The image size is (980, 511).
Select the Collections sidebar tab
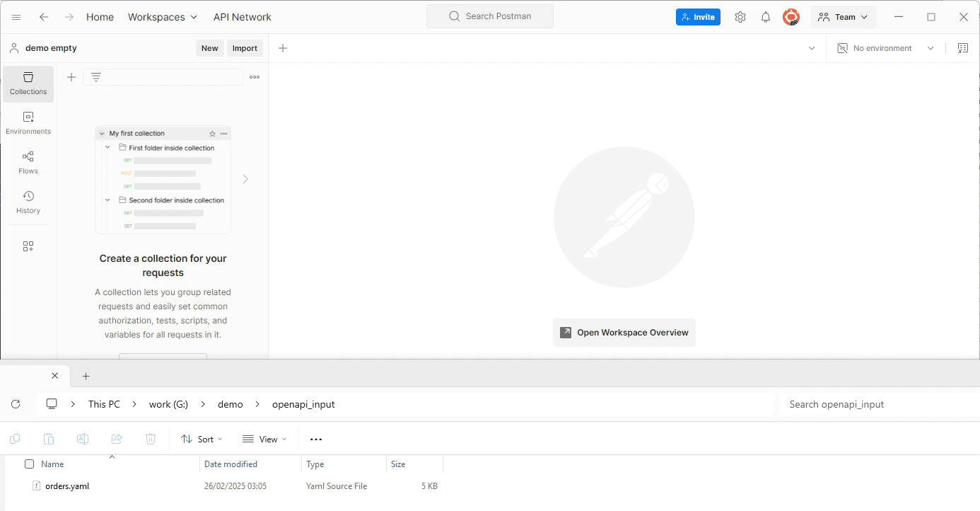coord(28,84)
